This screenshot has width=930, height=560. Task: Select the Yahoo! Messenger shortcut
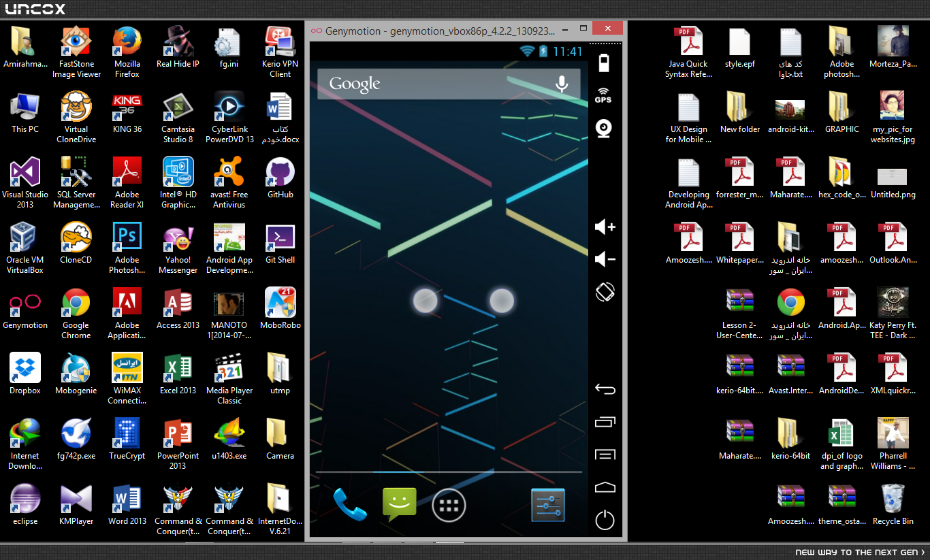coord(178,249)
